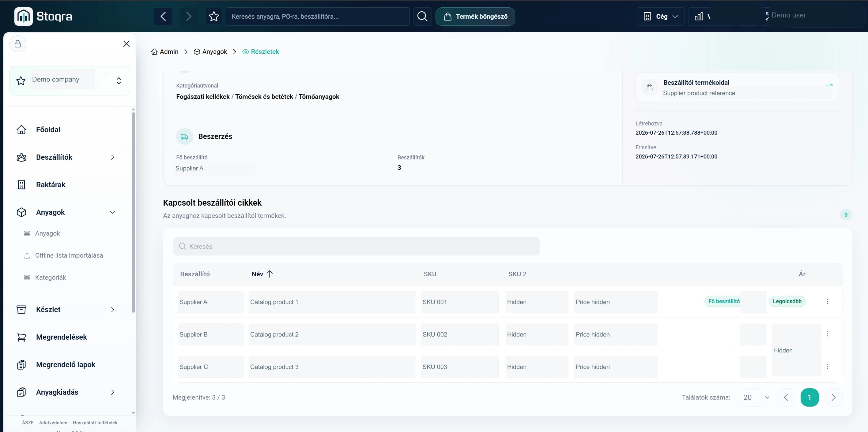The width and height of the screenshot is (868, 432).
Task: Open row actions for Supplier B
Action: click(x=827, y=334)
